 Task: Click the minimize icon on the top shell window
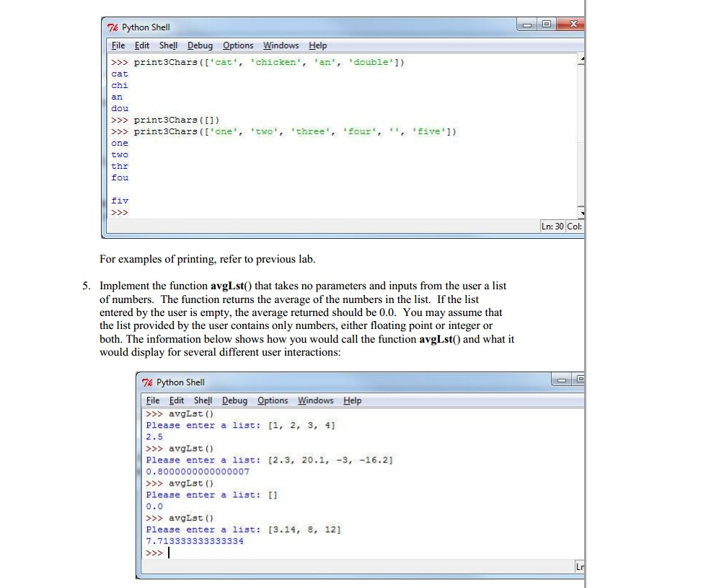click(526, 23)
